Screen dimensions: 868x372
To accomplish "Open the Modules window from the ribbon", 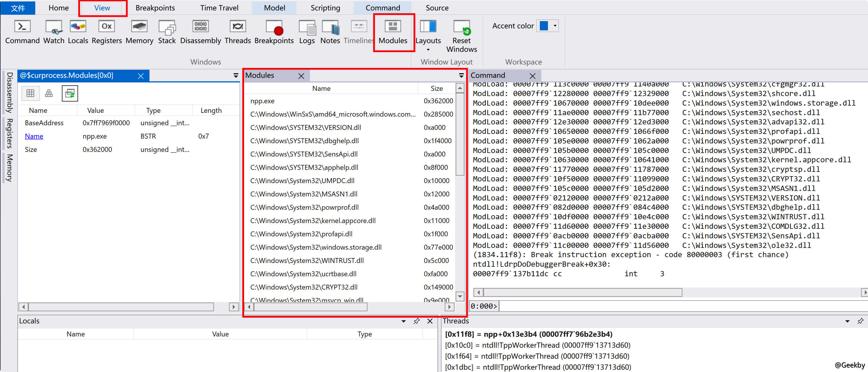I will (393, 32).
